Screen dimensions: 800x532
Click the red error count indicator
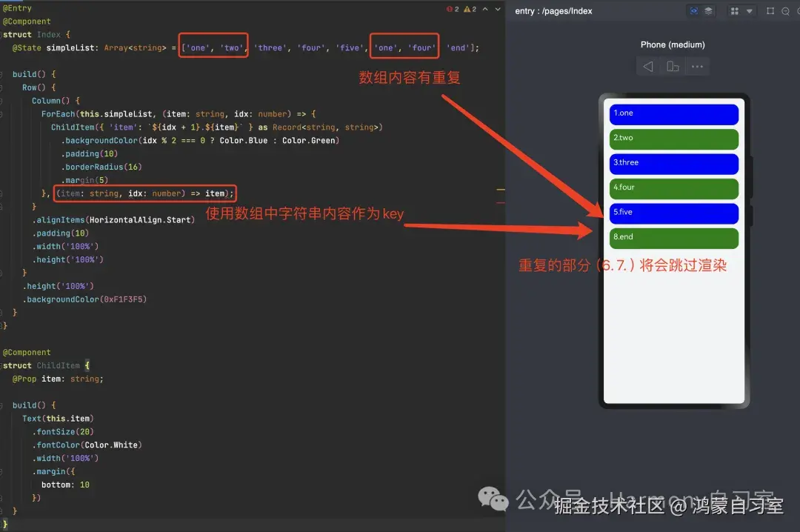[453, 9]
